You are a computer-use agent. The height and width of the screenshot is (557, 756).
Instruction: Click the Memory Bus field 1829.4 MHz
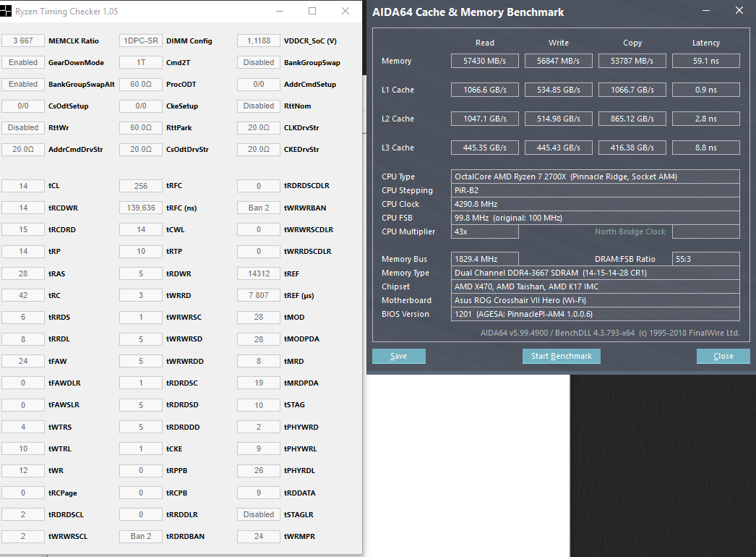click(x=484, y=259)
